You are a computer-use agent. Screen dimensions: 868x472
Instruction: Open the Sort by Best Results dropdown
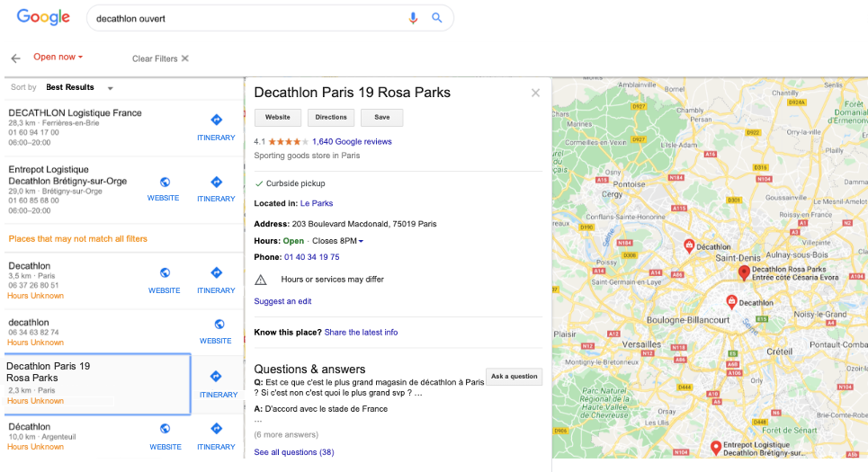coord(78,87)
